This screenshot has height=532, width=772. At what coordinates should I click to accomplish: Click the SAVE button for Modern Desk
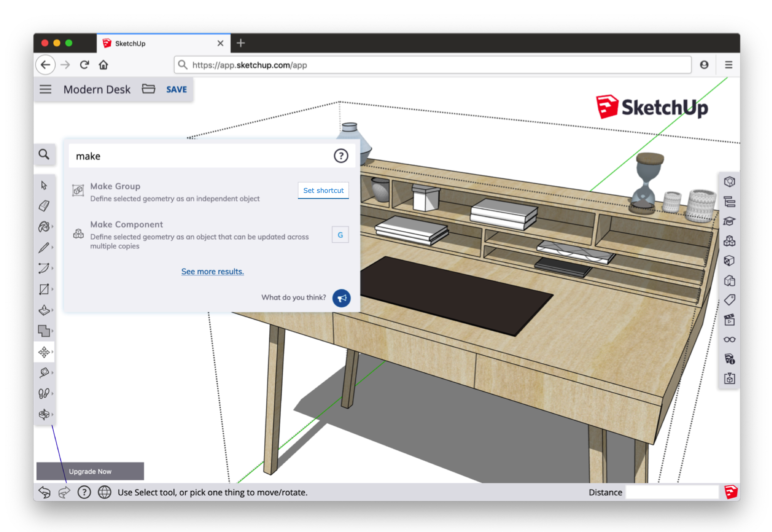[176, 89]
